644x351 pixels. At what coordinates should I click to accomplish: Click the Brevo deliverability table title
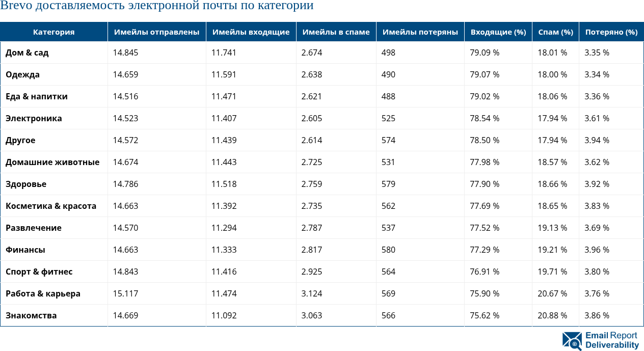(x=157, y=6)
